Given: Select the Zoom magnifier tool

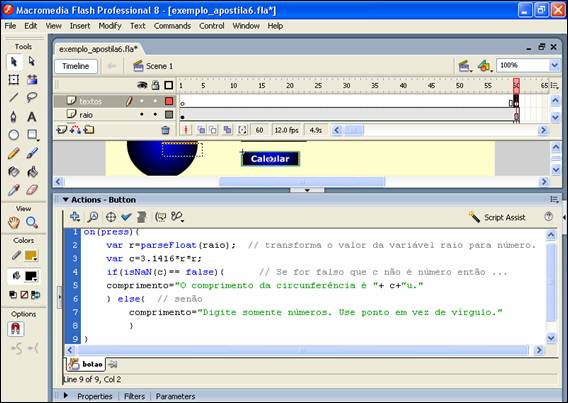Looking at the screenshot, I should tap(32, 222).
